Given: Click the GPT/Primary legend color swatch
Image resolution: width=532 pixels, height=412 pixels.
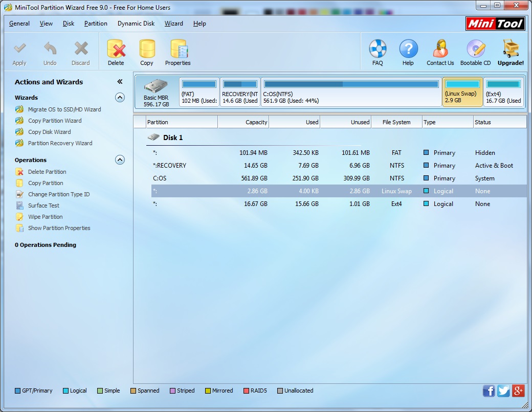Looking at the screenshot, I should coord(17,391).
